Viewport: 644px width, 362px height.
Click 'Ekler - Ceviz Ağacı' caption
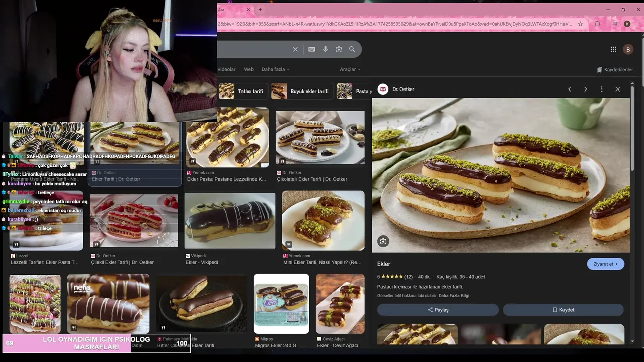click(x=338, y=345)
